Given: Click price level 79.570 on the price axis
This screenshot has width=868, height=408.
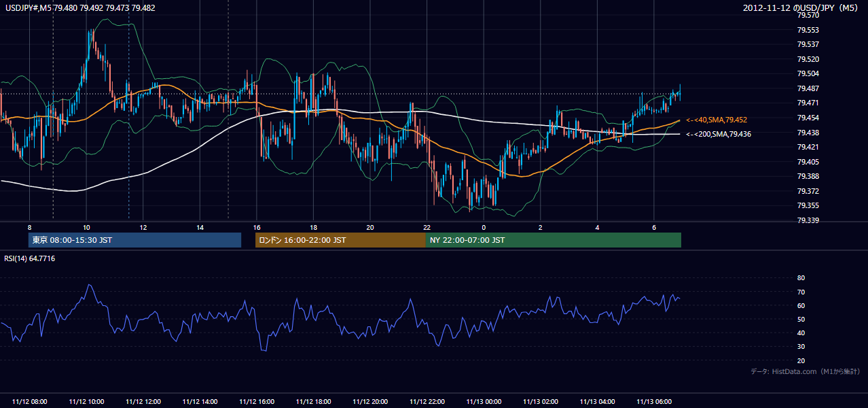Looking at the screenshot, I should pos(808,16).
